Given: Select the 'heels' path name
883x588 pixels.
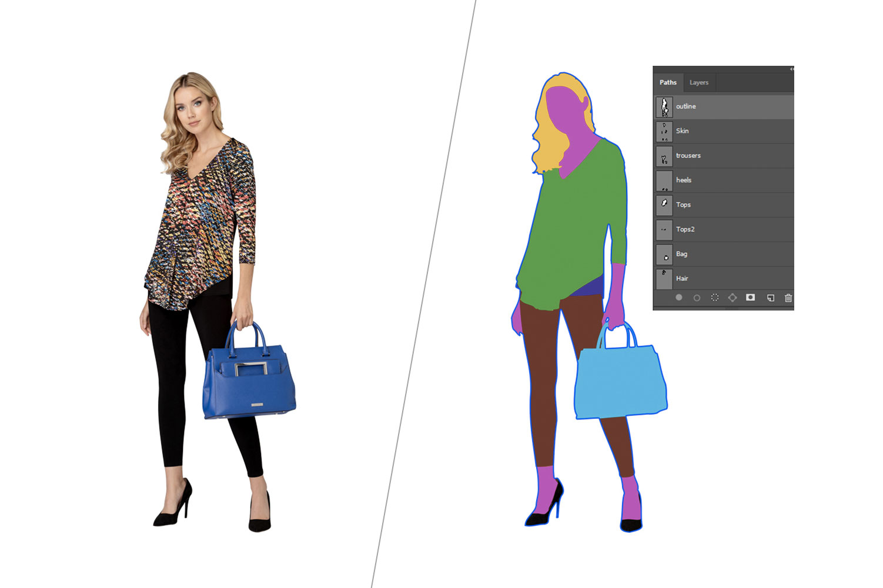Looking at the screenshot, I should tap(683, 180).
